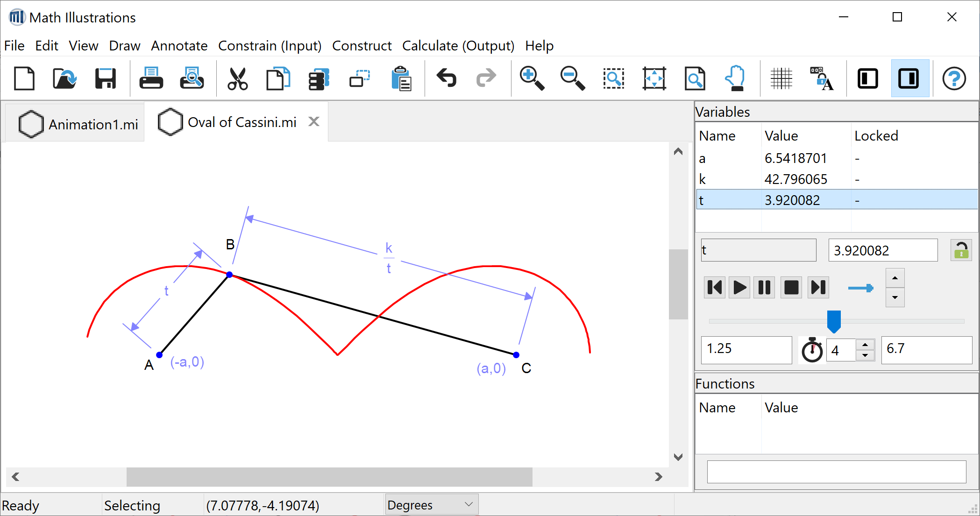This screenshot has height=516, width=980.
Task: Click the Cut tool icon
Action: coord(237,78)
